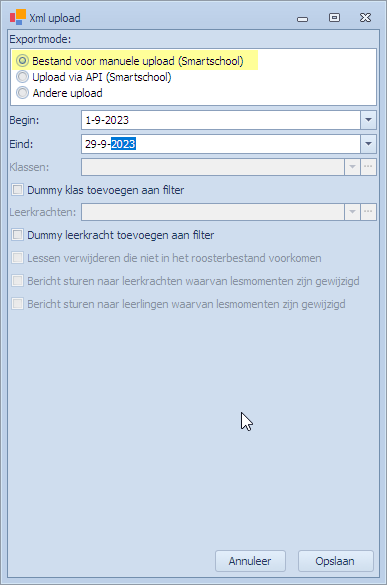Click the Eind label
387x585 pixels.
[21, 144]
